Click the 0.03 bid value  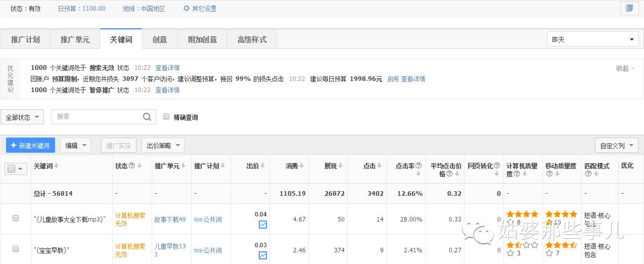pos(261,245)
